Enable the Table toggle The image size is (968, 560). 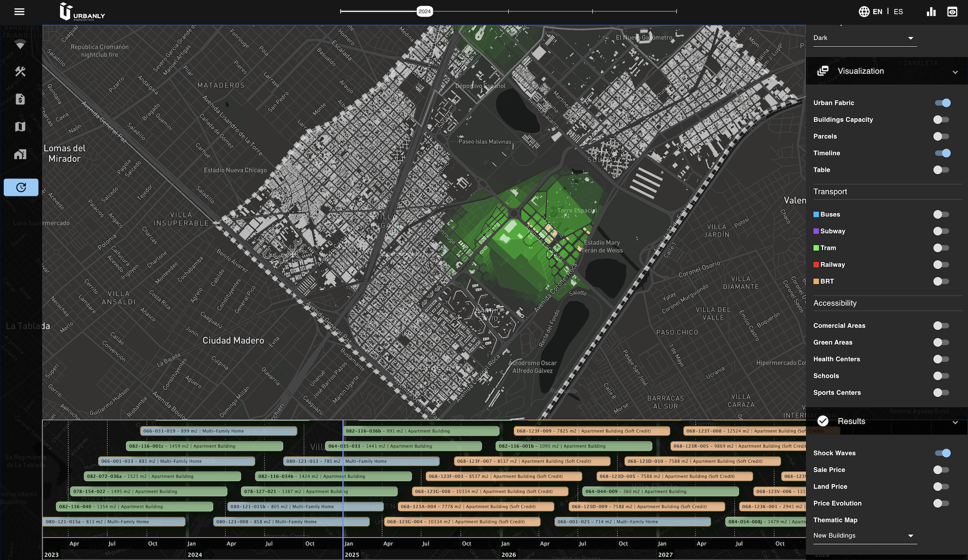[x=941, y=170]
